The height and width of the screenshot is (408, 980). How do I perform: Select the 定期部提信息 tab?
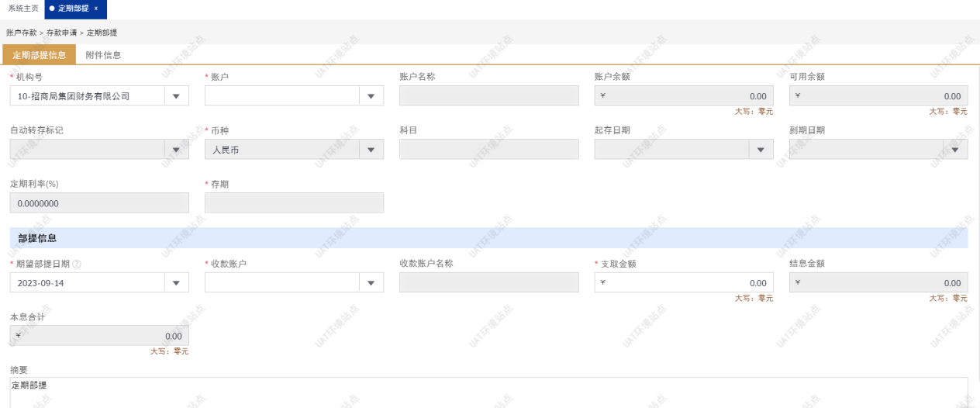point(39,55)
